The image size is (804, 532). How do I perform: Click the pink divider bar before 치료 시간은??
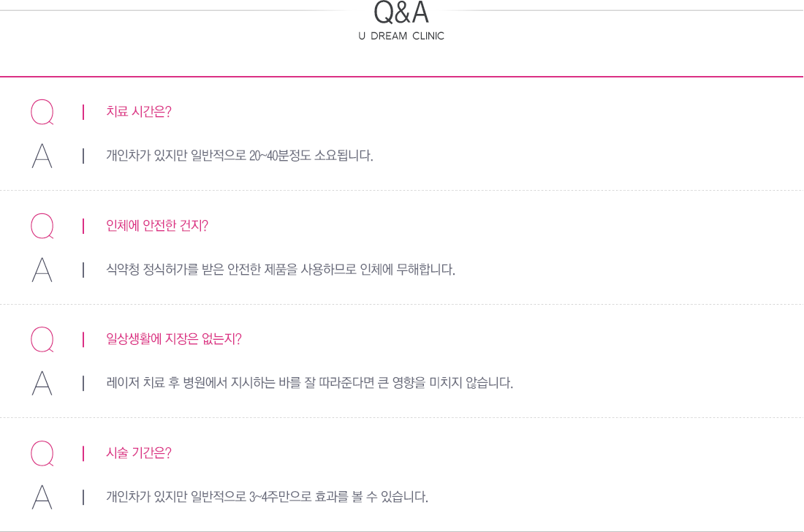click(83, 113)
